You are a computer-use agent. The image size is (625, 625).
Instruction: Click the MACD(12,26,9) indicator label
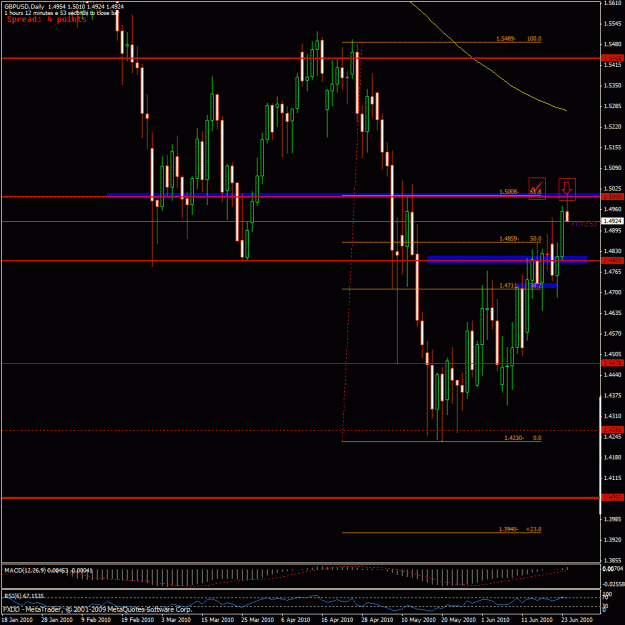(49, 571)
